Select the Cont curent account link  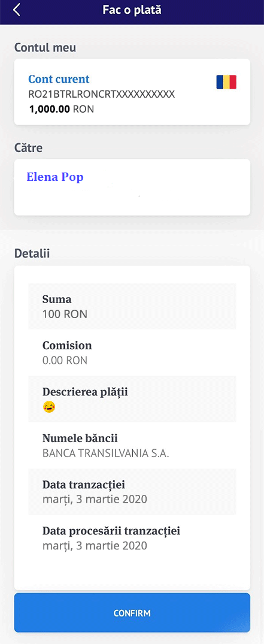point(59,79)
